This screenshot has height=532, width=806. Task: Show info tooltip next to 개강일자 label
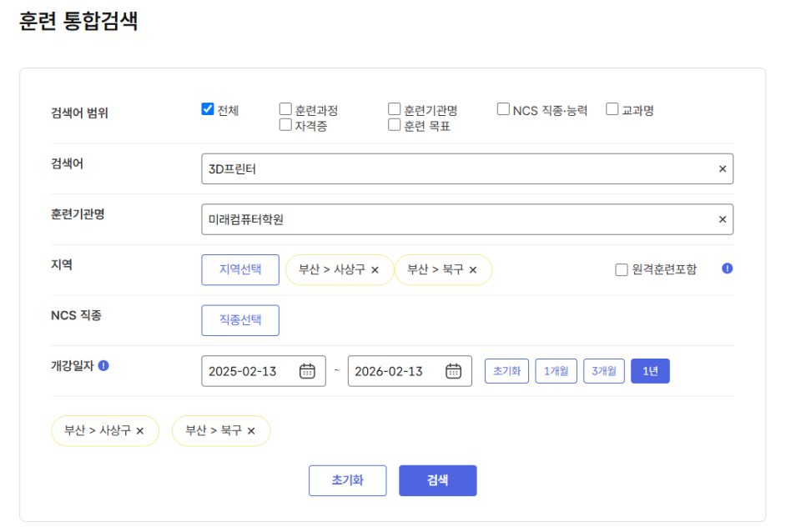click(103, 365)
